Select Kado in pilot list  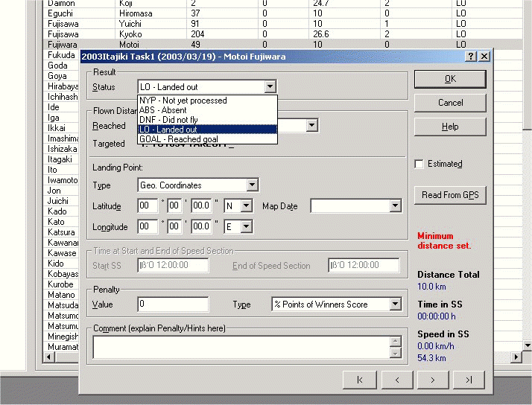click(57, 211)
